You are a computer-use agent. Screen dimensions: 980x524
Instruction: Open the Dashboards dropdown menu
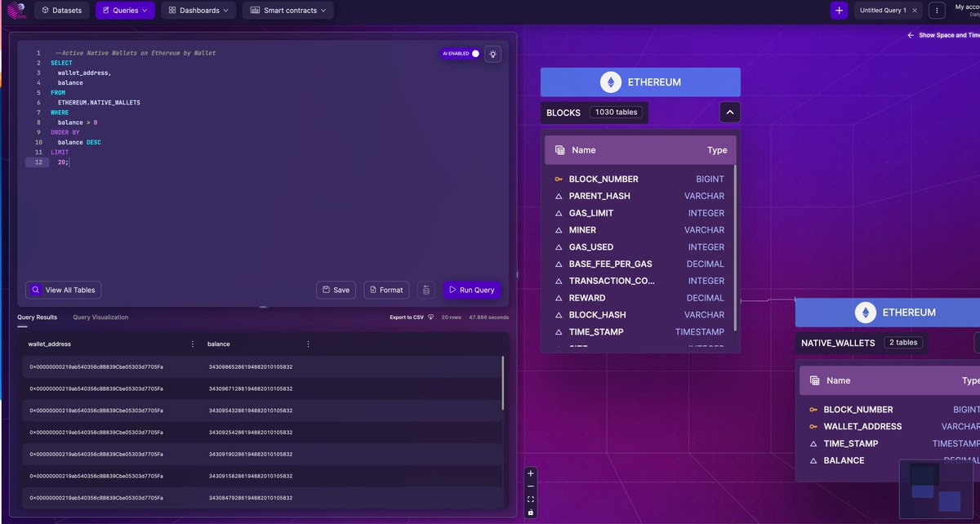(x=199, y=11)
